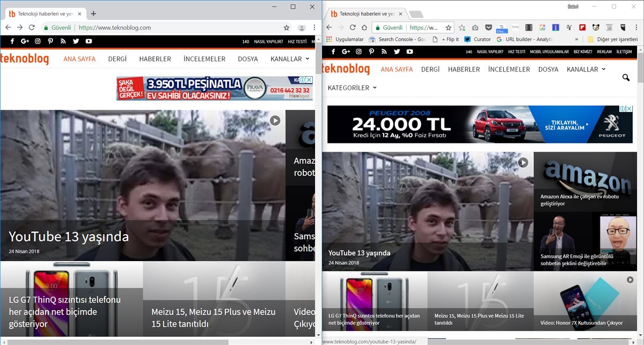Go back in the left window
Screen dimensions: 644x345
8,27
